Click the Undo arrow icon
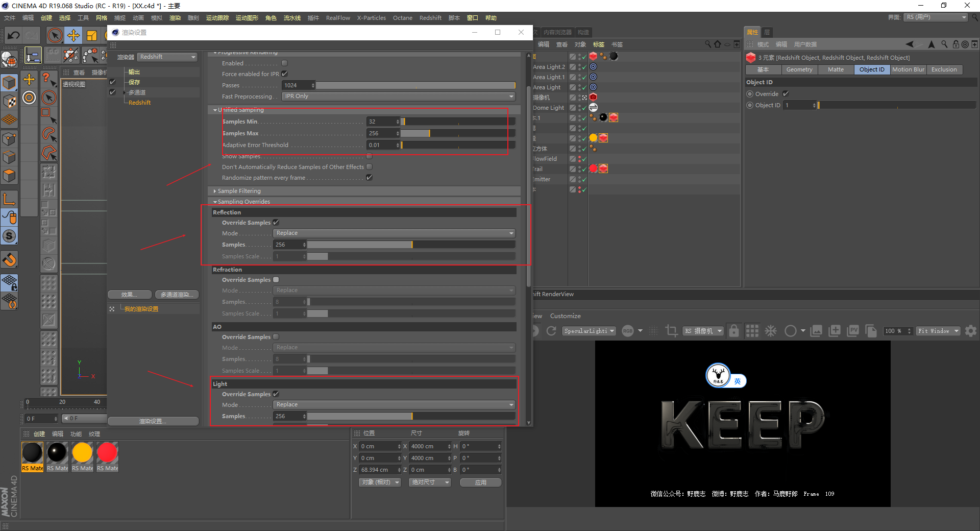 [x=13, y=35]
